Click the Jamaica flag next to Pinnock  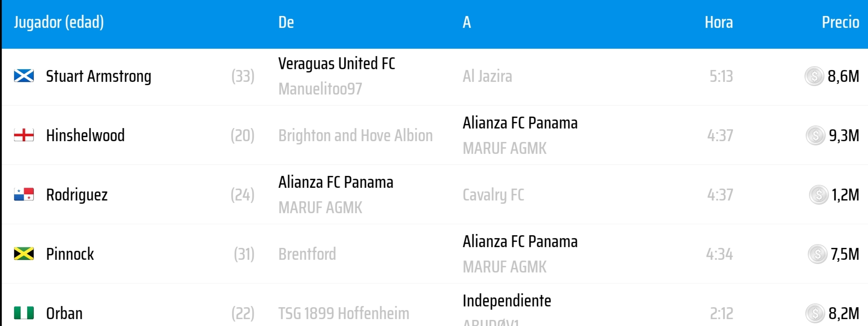click(24, 254)
